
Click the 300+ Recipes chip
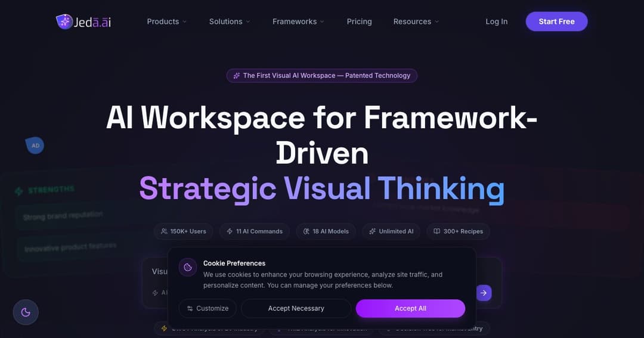coord(459,231)
